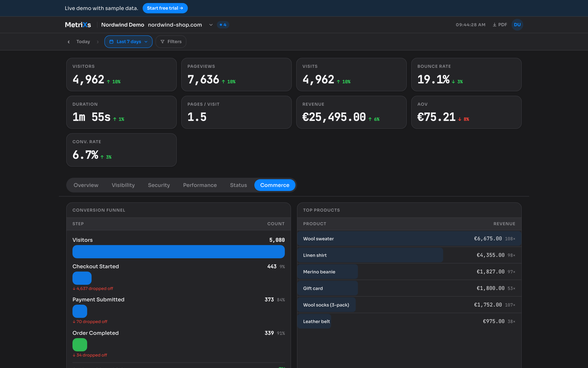Screen dimensions: 588x368
Task: Click the 5,080 visitors count
Action: [277, 240]
